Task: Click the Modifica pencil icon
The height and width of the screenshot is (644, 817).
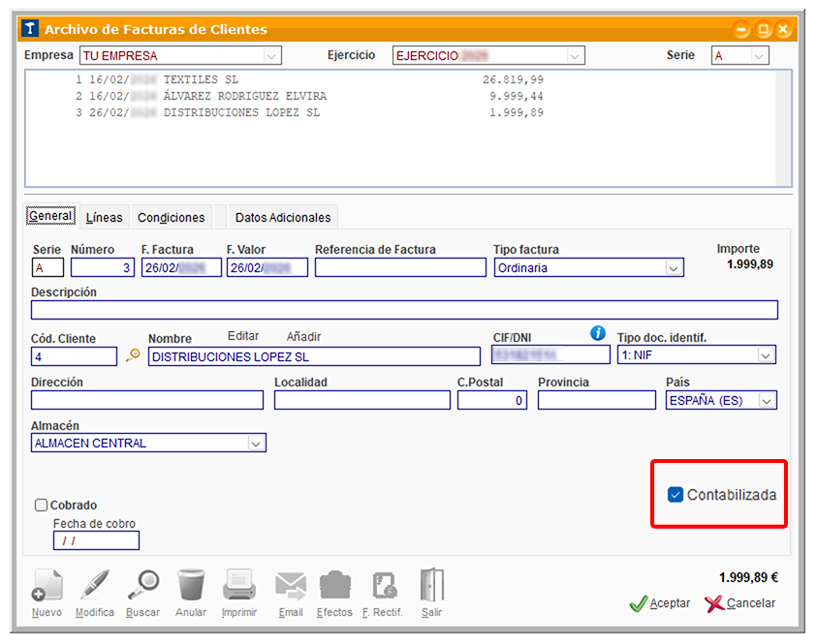Action: tap(95, 587)
